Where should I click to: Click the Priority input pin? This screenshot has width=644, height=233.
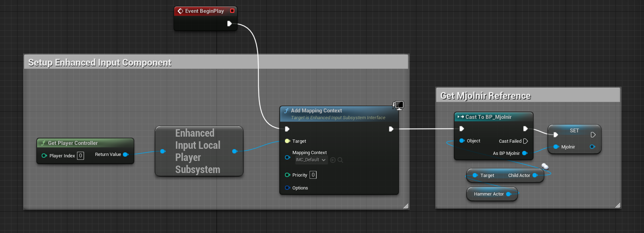click(x=287, y=175)
